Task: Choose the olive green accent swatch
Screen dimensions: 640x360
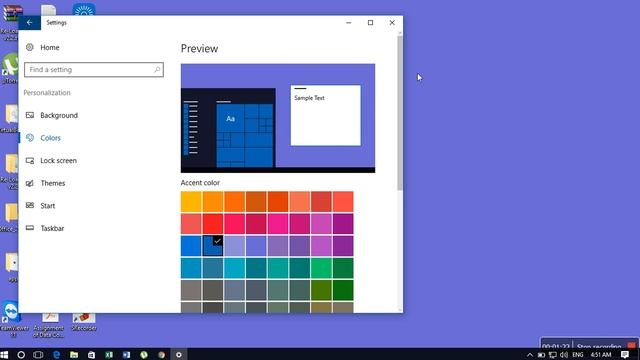Action: (322, 290)
